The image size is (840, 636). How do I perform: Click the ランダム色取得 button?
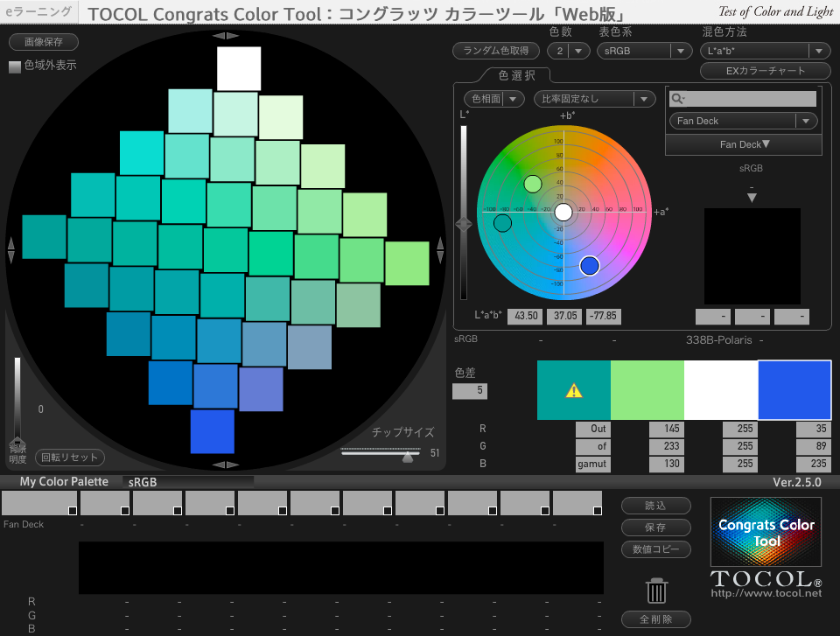(x=496, y=51)
